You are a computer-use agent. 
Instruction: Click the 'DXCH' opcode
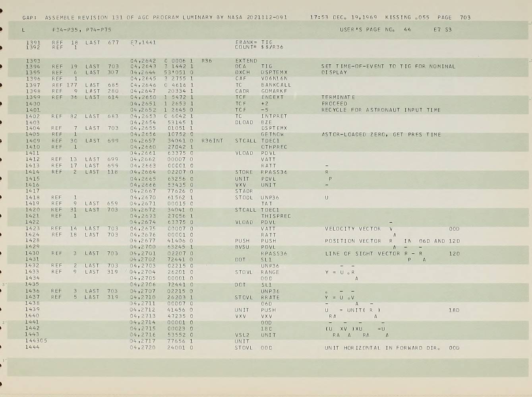click(242, 73)
